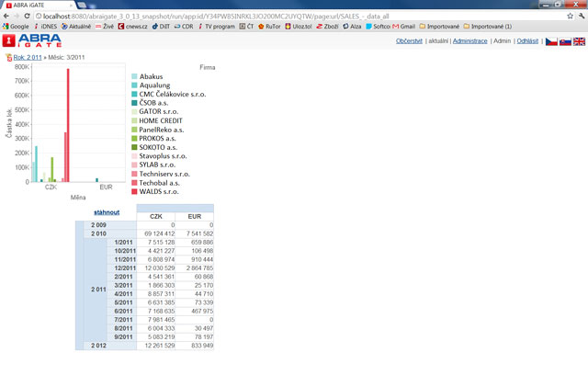Click the cell value 833 949

(195, 346)
